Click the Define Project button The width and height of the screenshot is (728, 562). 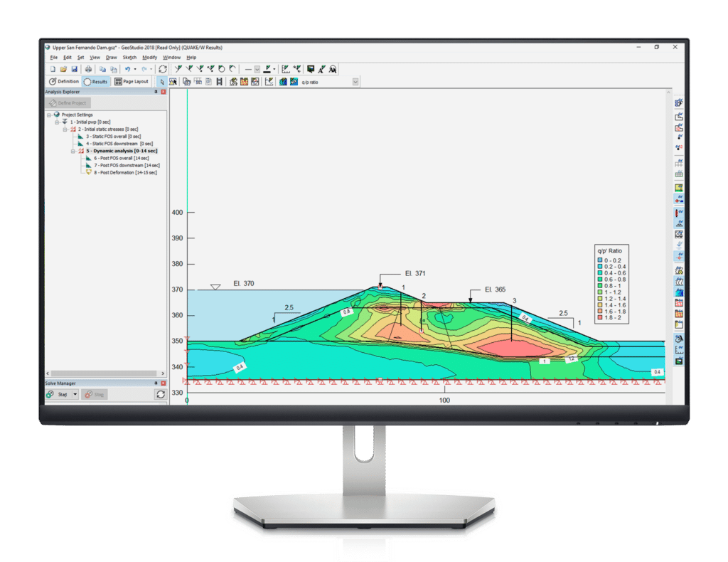68,103
